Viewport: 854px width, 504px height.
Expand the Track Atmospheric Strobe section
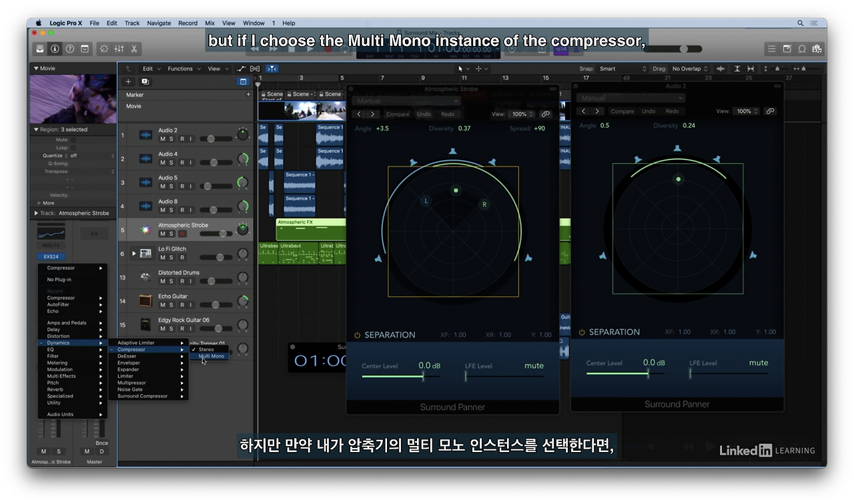click(x=36, y=213)
